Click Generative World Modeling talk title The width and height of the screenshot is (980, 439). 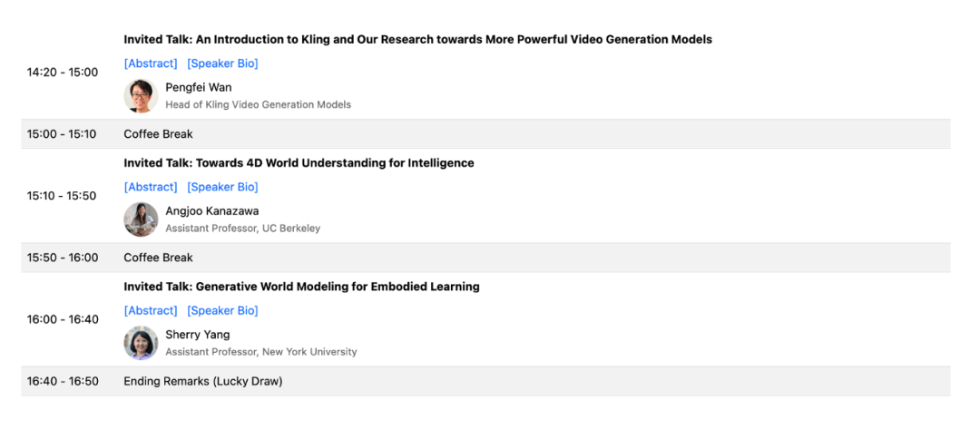[301, 287]
